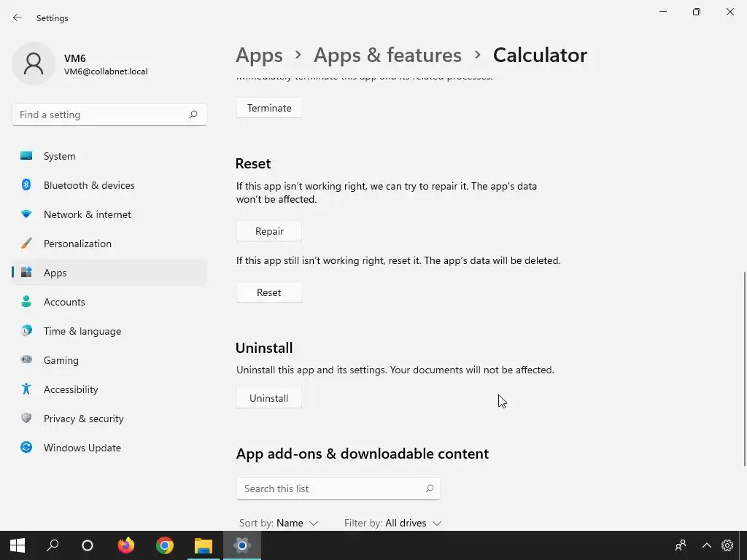Click the gear icon in system tray
The width and height of the screenshot is (747, 560).
727,545
